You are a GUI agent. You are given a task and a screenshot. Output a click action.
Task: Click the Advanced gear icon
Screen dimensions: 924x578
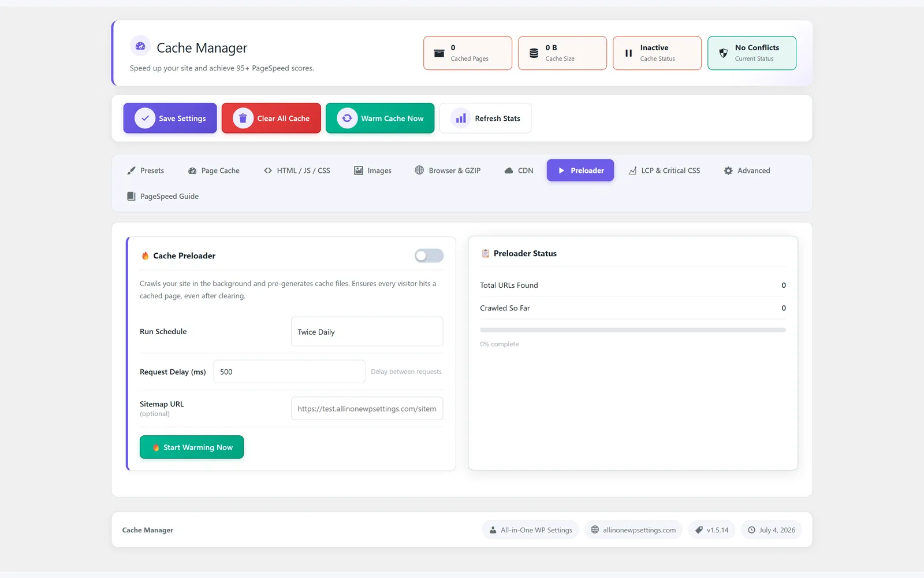click(728, 171)
